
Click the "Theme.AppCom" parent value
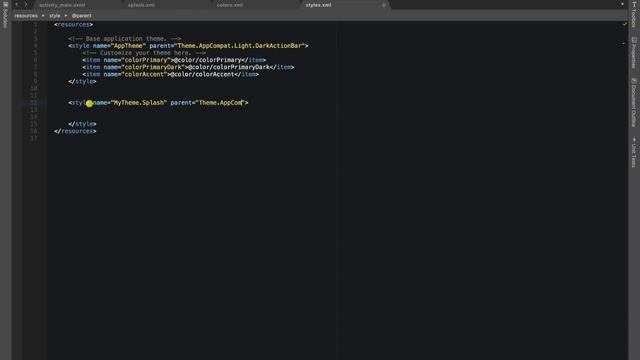(x=220, y=102)
